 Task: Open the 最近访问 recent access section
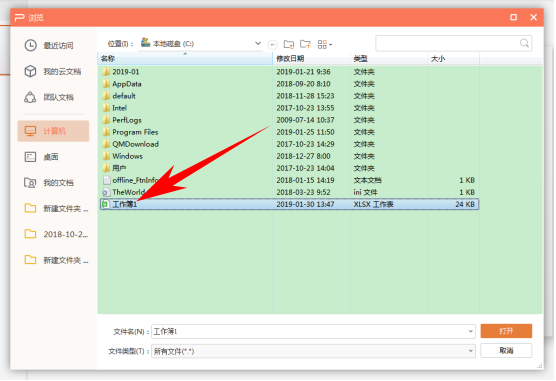[50, 45]
